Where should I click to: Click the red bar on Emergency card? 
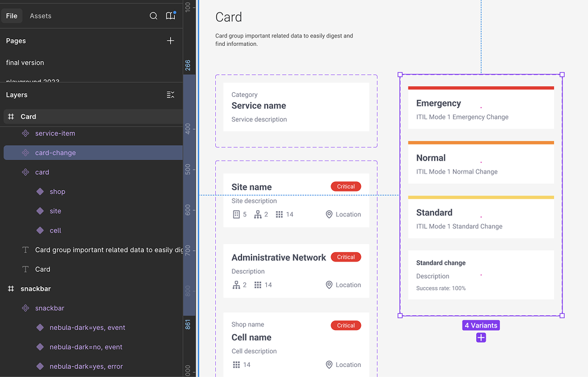480,88
